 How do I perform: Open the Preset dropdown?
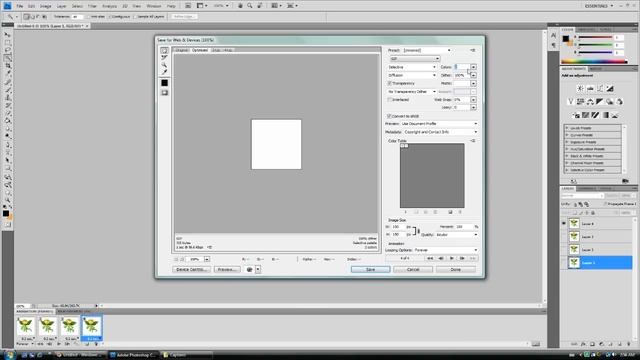[x=427, y=50]
